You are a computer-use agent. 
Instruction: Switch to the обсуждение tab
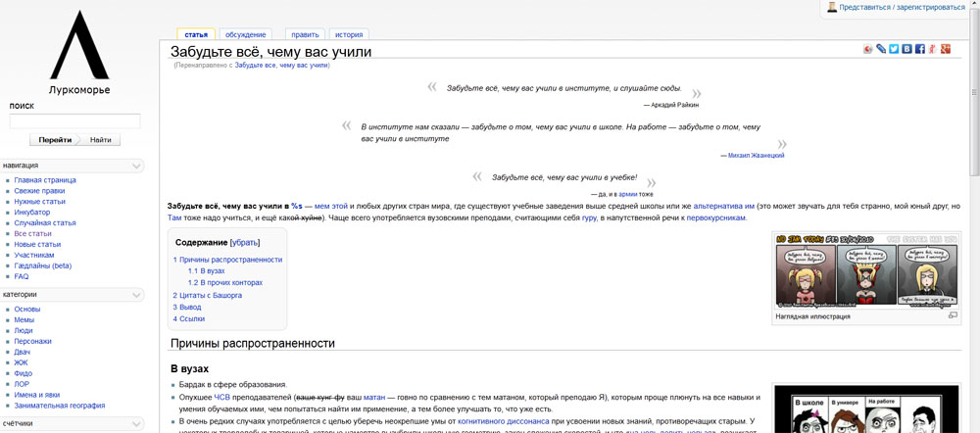pyautogui.click(x=246, y=34)
